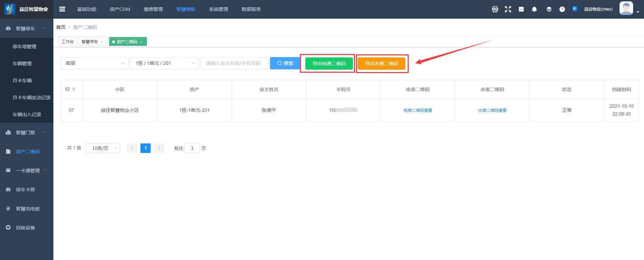644x260 pixels.
Task: Toggle the sidebar collapse hamburger icon
Action: click(62, 9)
